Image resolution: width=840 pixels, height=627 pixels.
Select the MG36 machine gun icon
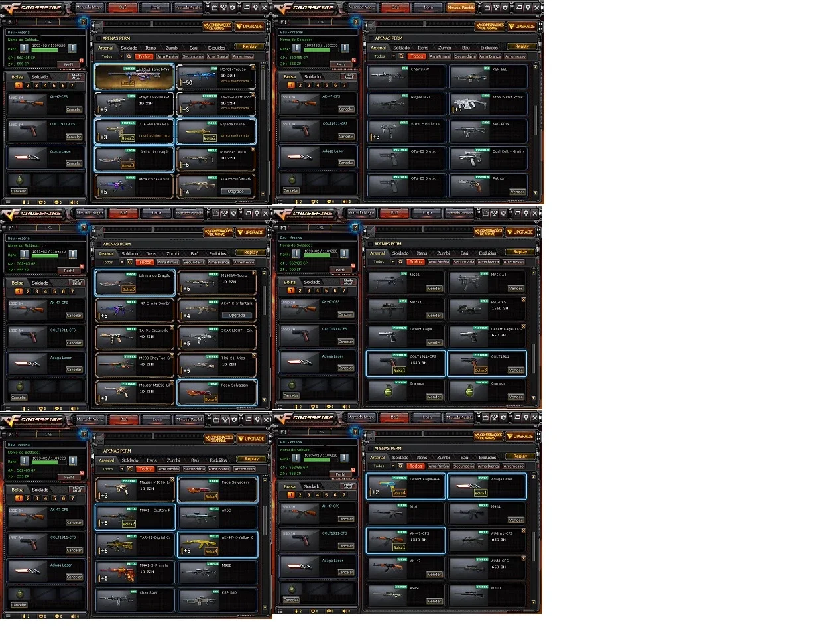tap(389, 282)
